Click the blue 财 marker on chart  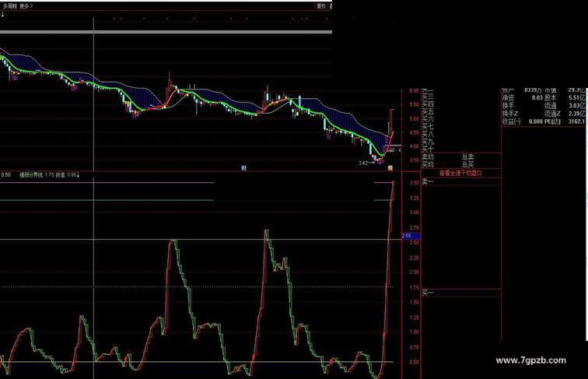coord(243,168)
